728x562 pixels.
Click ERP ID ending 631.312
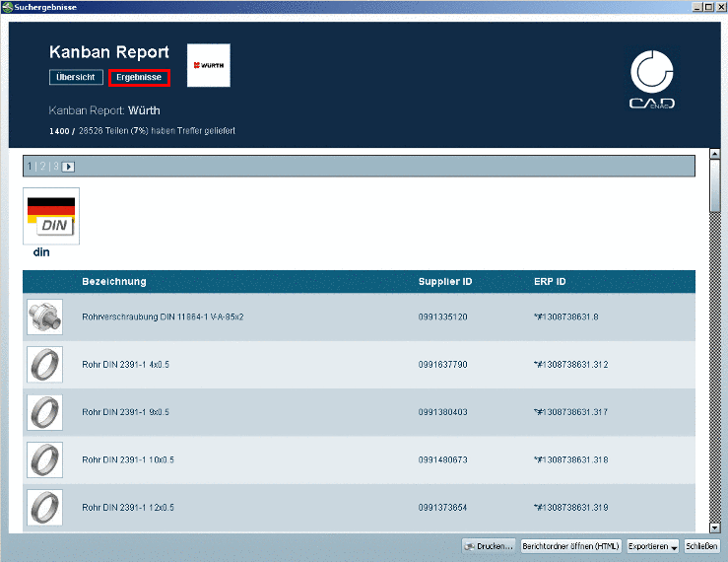pos(571,365)
